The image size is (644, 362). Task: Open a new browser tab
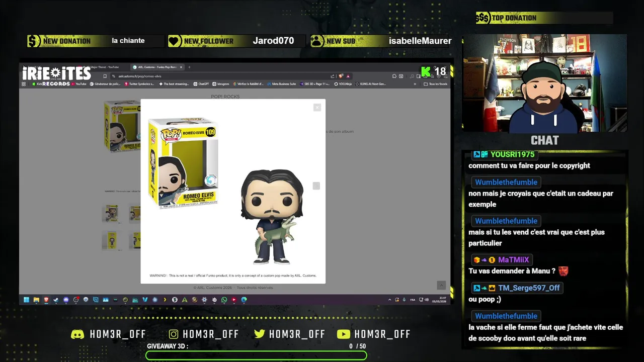189,67
